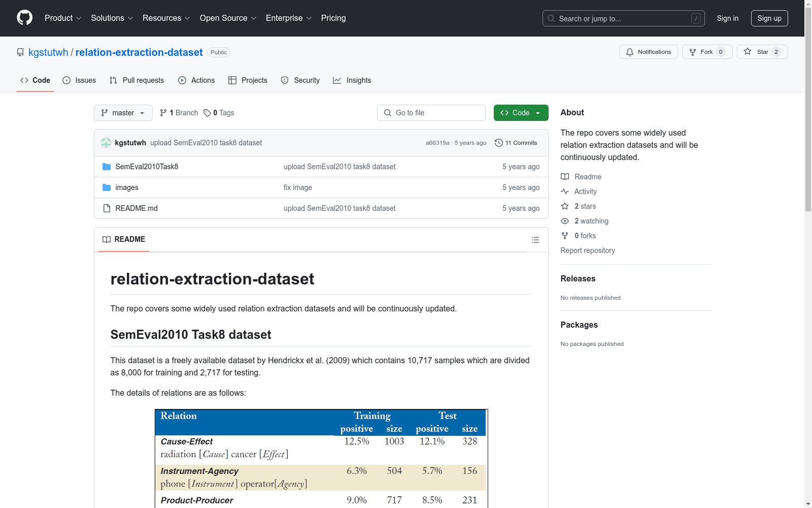Click the SemEval2010Task8 folder icon
Viewport: 812px width, 508px height.
tap(107, 167)
